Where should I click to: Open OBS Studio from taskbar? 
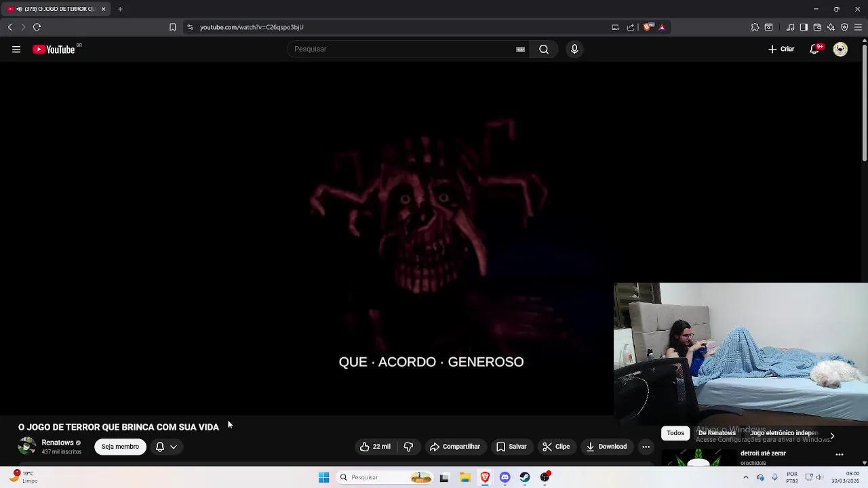[x=545, y=477]
